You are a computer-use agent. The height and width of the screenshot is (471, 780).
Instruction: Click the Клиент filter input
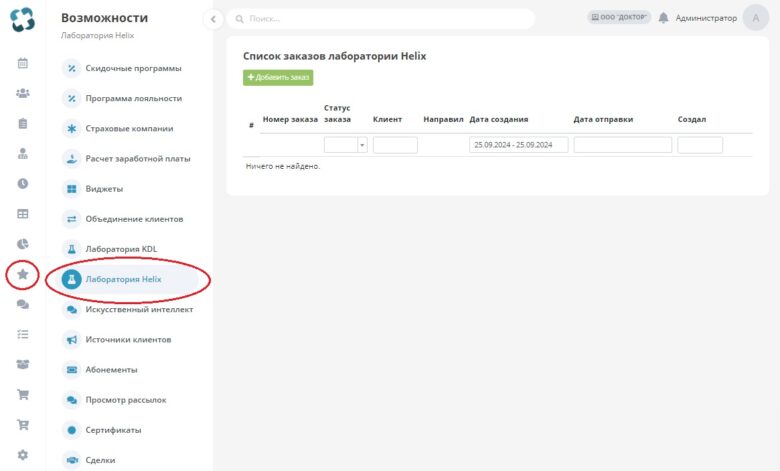click(395, 145)
